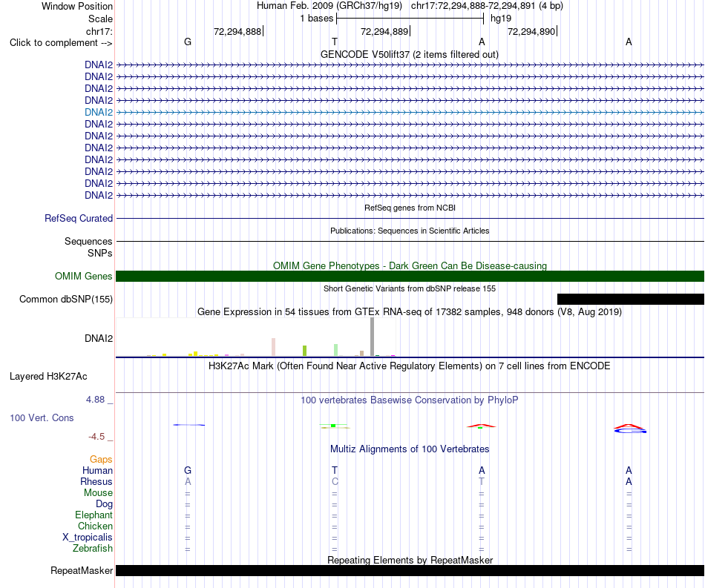Click the Chicken species label
The width and height of the screenshot is (705, 588).
[x=95, y=526]
